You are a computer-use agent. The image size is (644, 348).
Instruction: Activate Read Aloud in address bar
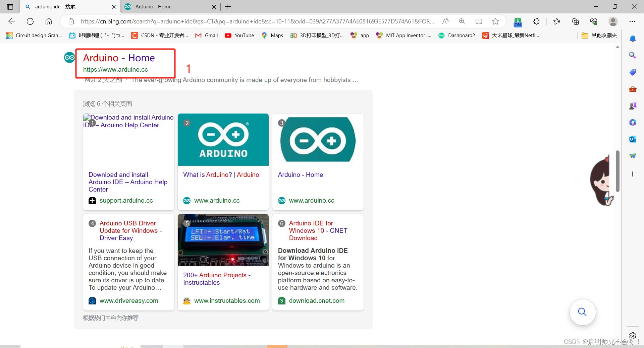[445, 21]
